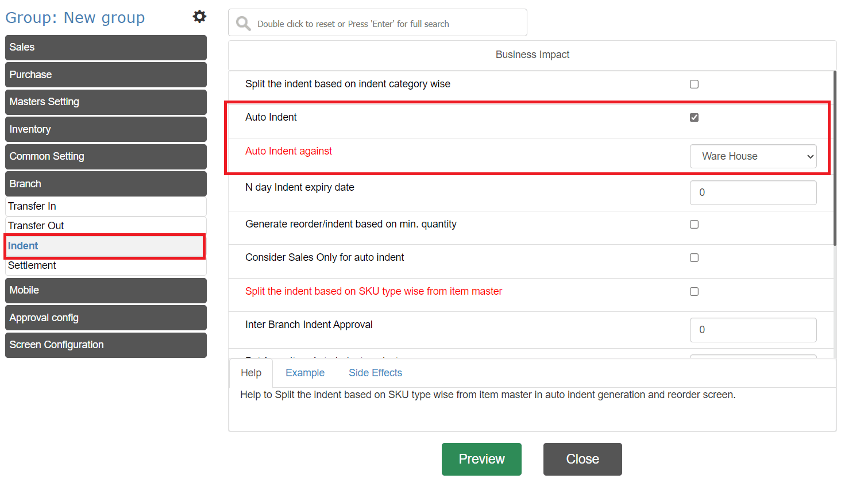868x490 pixels.
Task: Enable Consider Sales Only for auto indent
Action: [x=694, y=258]
